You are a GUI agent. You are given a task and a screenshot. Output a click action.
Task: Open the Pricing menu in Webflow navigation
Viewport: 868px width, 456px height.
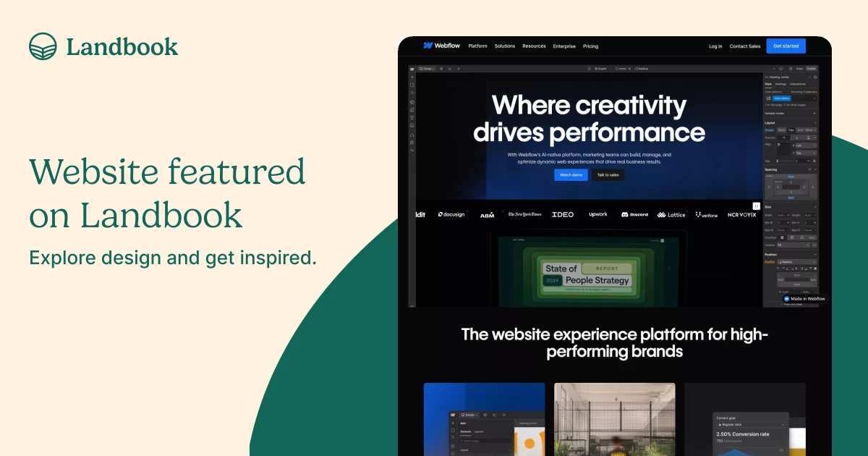590,46
